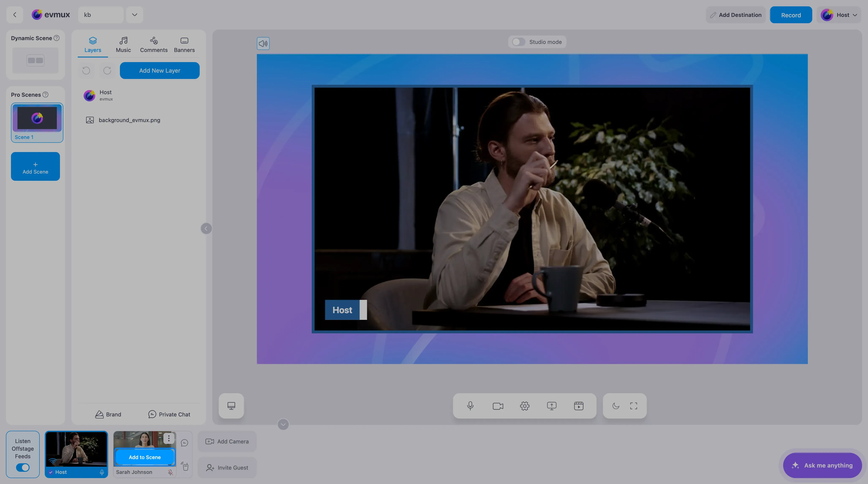
Task: Click Add New Layer button
Action: [160, 71]
